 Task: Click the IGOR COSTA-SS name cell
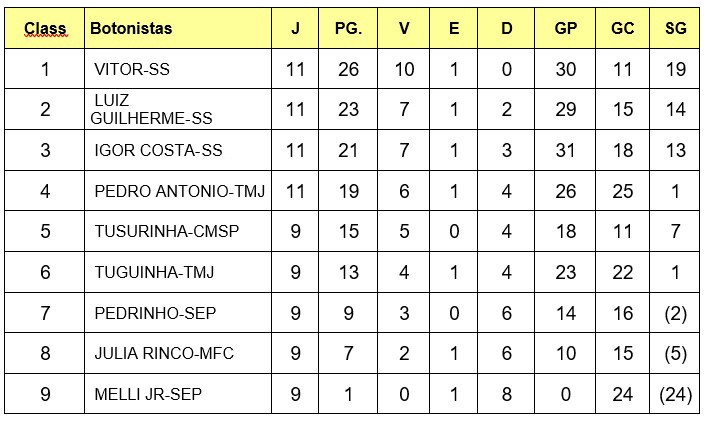pos(158,151)
